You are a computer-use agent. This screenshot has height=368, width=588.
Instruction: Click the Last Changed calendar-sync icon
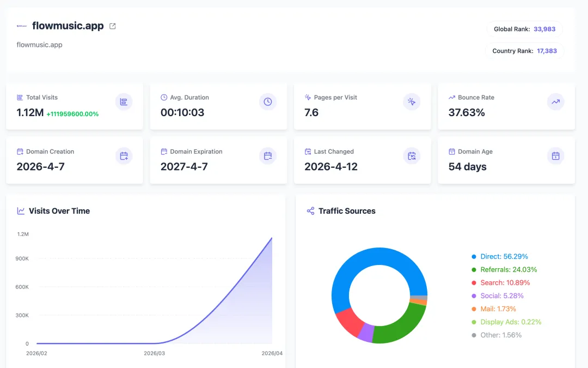[412, 156]
